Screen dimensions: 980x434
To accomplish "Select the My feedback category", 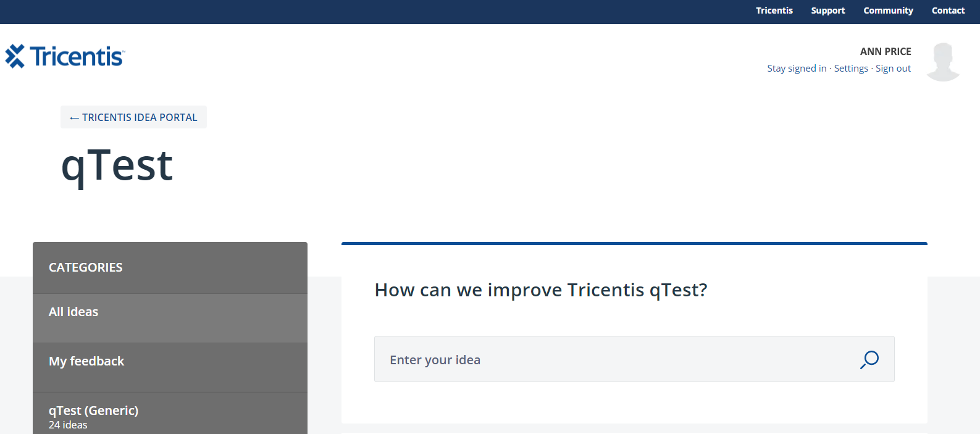I will tap(86, 361).
